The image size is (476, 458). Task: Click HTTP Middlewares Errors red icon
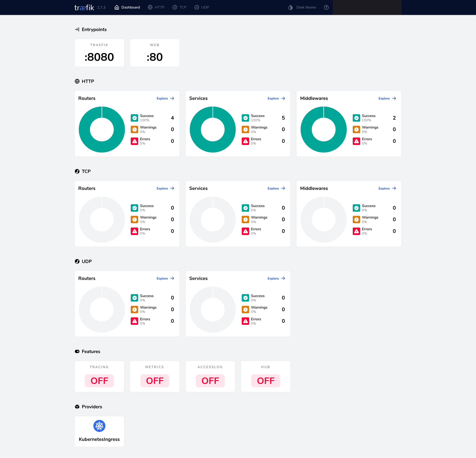click(x=356, y=141)
